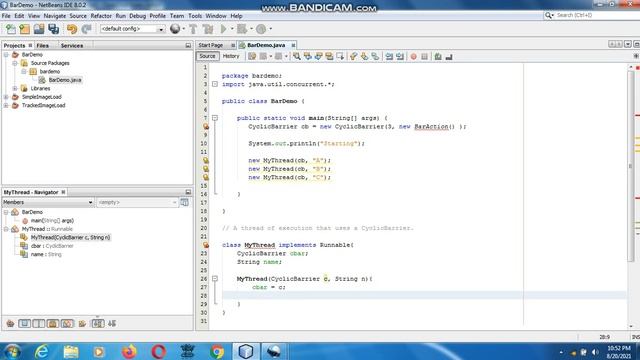Click the Start Macro Recording red circle

[x=413, y=56]
